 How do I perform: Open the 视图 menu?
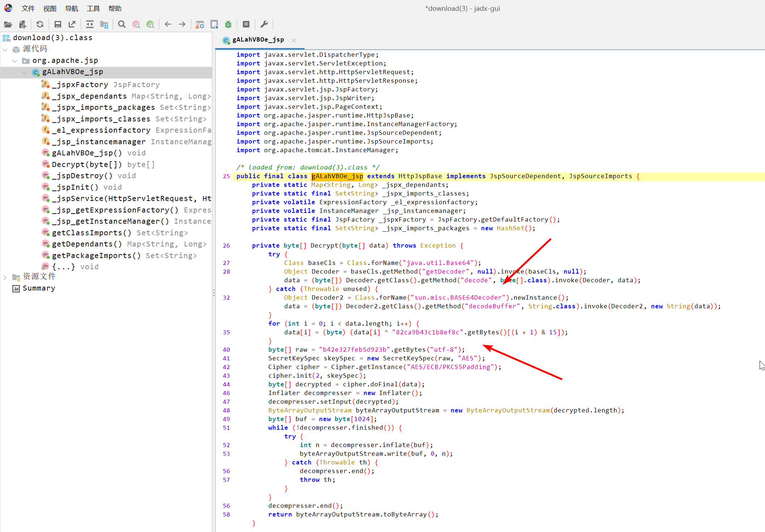(50, 8)
